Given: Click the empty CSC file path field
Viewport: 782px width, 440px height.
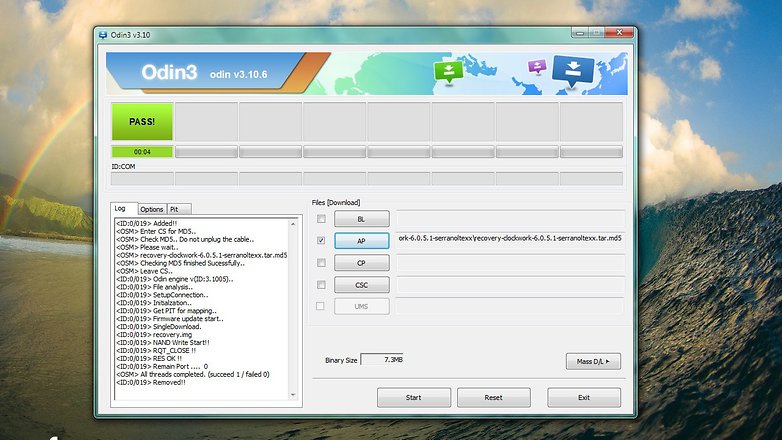Looking at the screenshot, I should point(510,284).
